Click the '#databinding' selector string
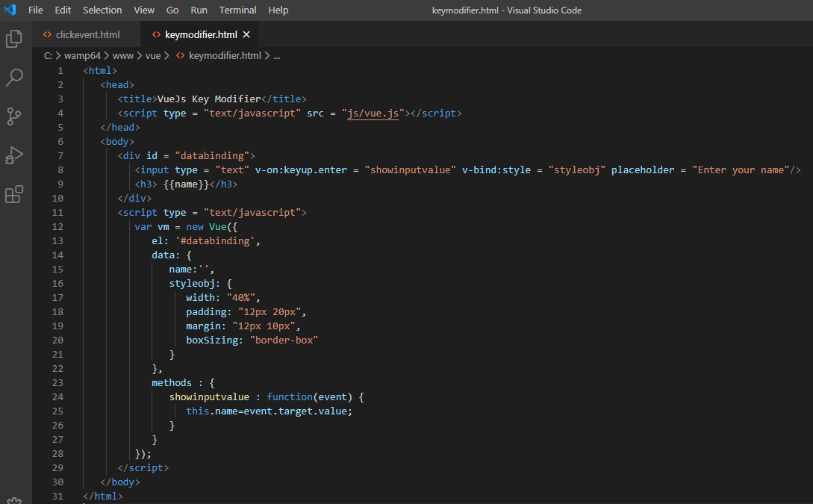Screen dimensions: 813x504 pos(215,240)
